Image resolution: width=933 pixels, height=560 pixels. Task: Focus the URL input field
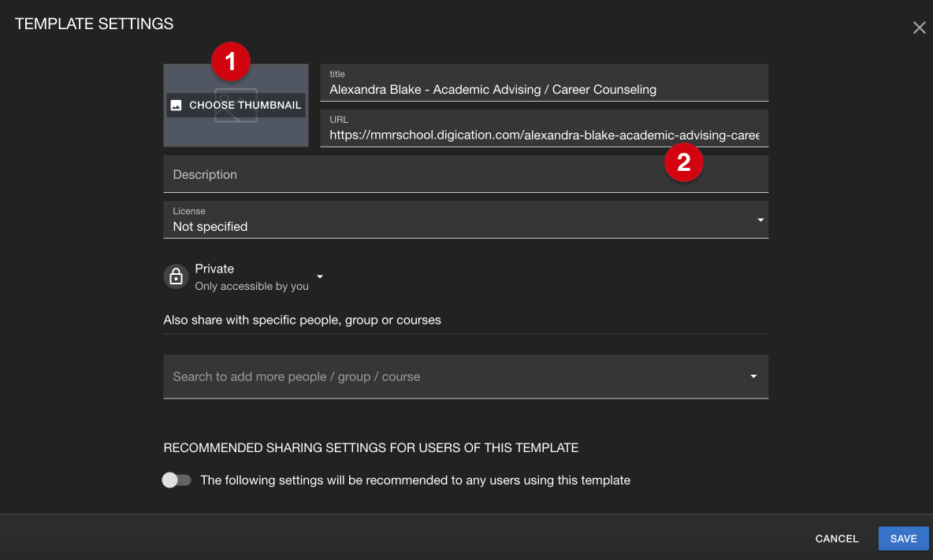tap(544, 128)
